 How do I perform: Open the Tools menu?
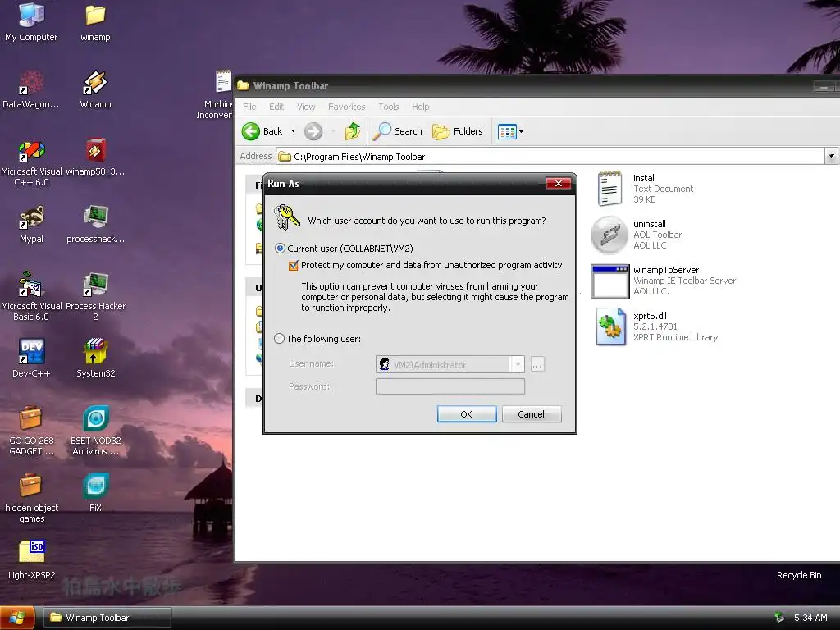tap(388, 107)
